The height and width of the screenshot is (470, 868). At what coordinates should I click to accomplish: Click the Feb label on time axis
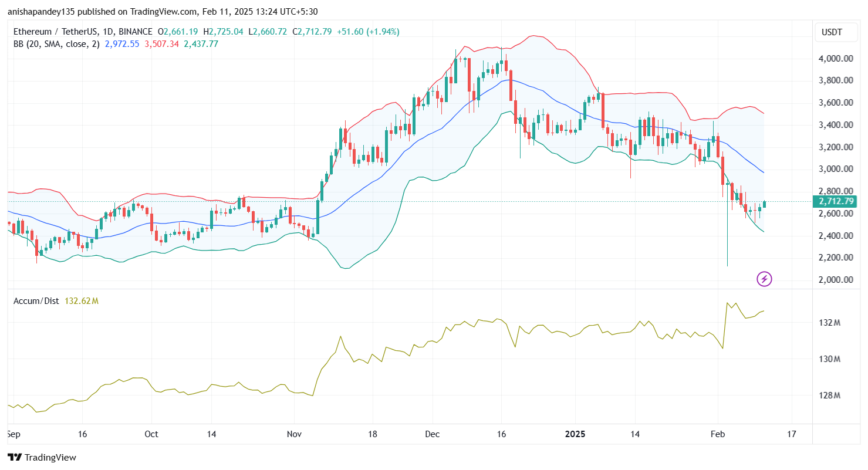pyautogui.click(x=718, y=435)
